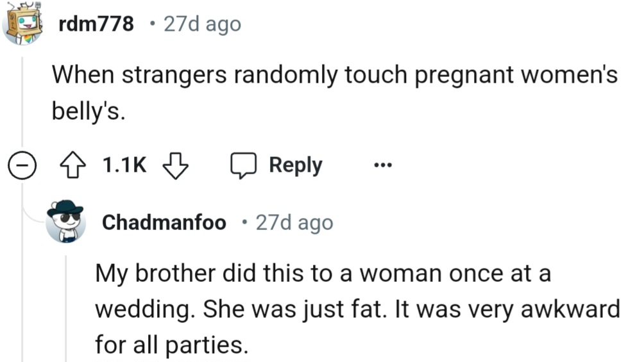Visit the rdm778 username profile
The height and width of the screenshot is (362, 644).
tap(96, 24)
